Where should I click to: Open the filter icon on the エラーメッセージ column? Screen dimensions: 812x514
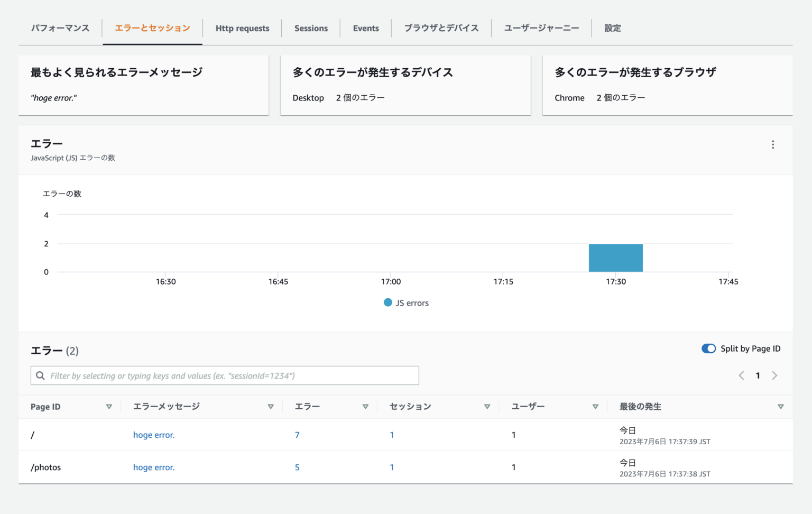click(x=271, y=407)
